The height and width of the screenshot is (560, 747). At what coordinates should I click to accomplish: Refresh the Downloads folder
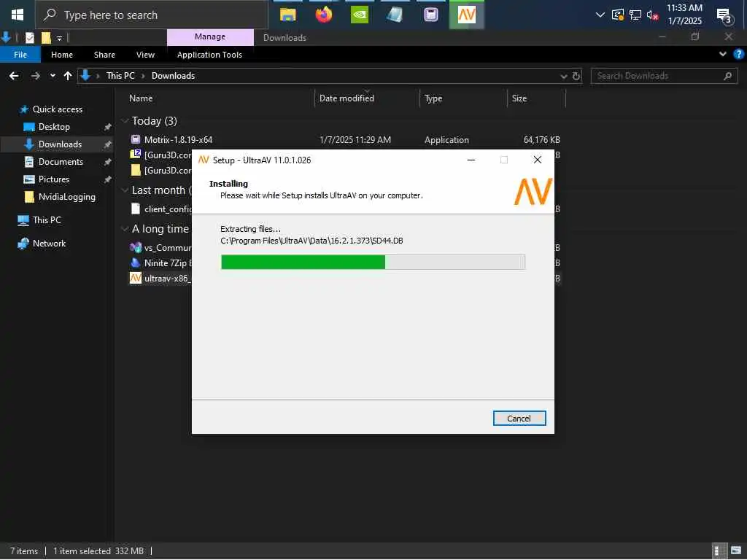[x=576, y=76]
